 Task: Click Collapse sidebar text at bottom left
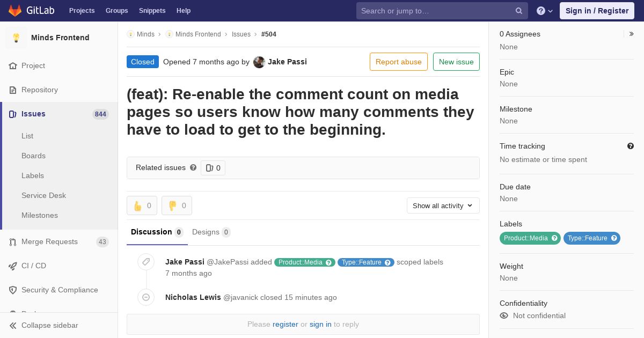(x=50, y=325)
